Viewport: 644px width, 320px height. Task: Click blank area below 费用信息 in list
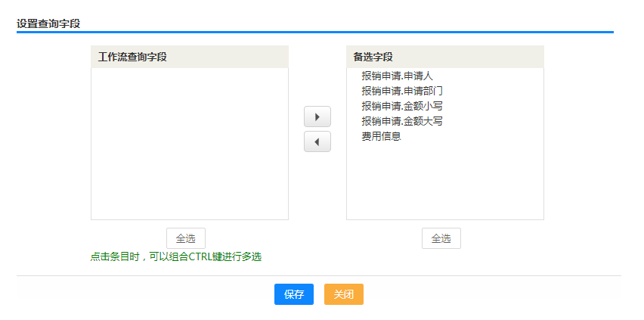pos(444,182)
